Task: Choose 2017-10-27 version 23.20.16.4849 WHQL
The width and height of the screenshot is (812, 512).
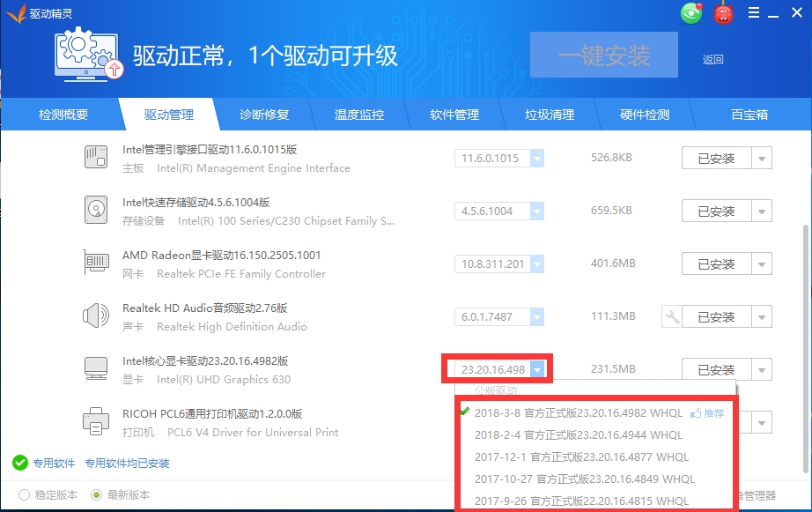Action: click(x=585, y=479)
